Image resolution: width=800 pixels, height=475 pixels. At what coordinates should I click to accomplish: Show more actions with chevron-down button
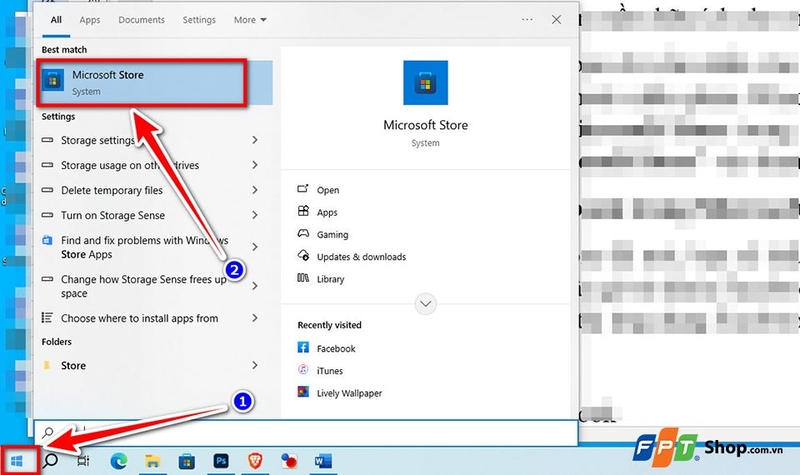click(426, 304)
